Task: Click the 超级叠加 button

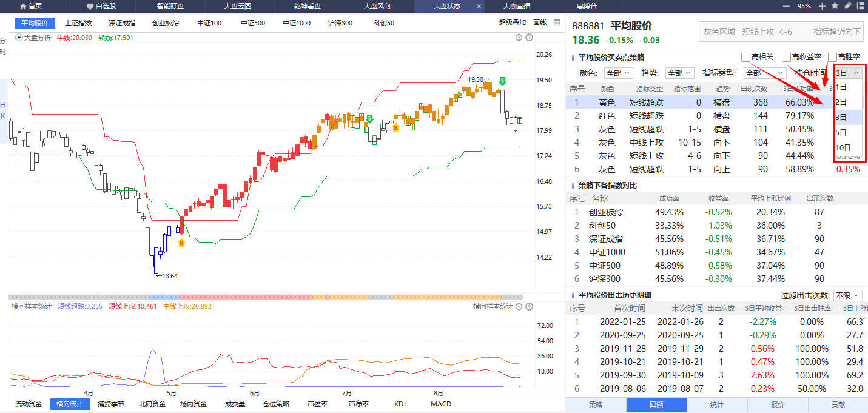Action: tap(513, 23)
